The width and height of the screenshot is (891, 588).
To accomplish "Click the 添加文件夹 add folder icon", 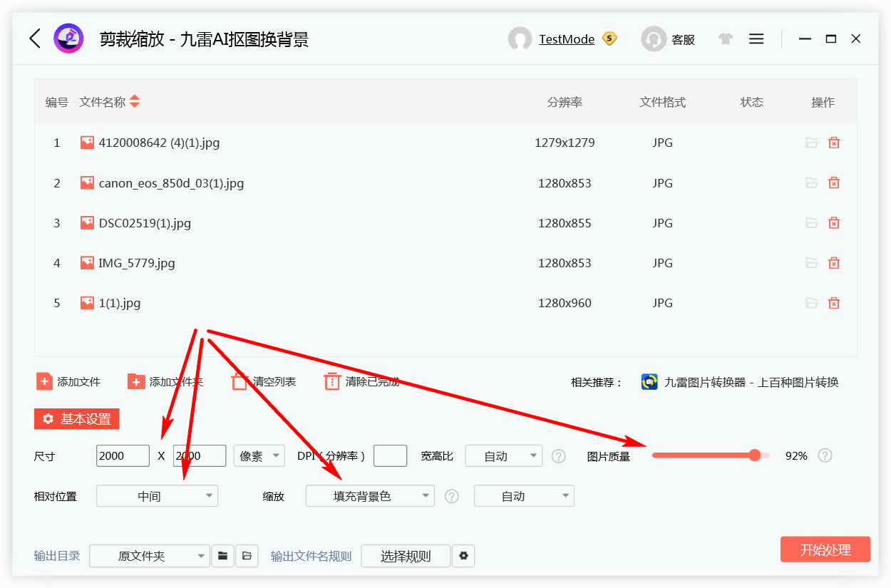I will [x=136, y=381].
